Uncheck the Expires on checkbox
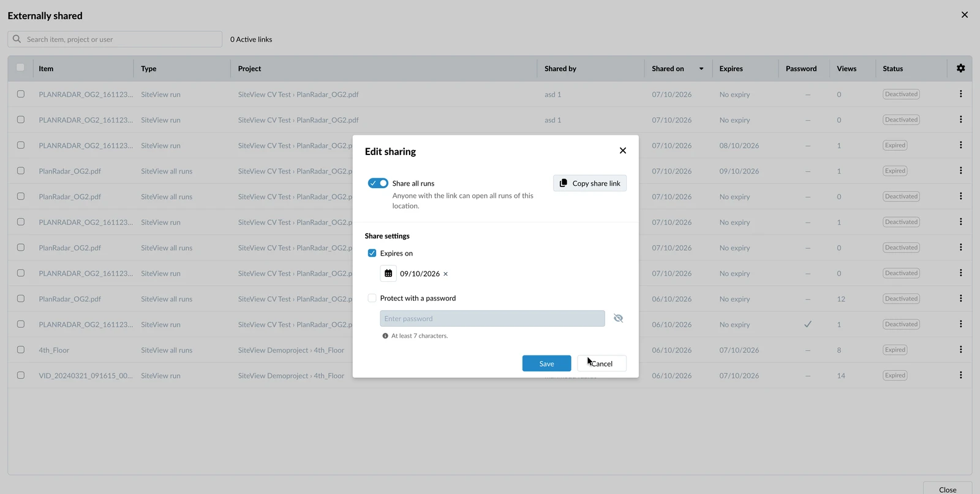The height and width of the screenshot is (494, 980). pos(372,253)
